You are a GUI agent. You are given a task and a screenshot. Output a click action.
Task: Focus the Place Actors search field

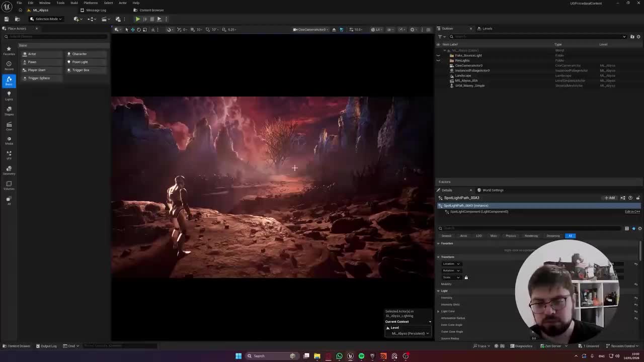[x=55, y=37]
